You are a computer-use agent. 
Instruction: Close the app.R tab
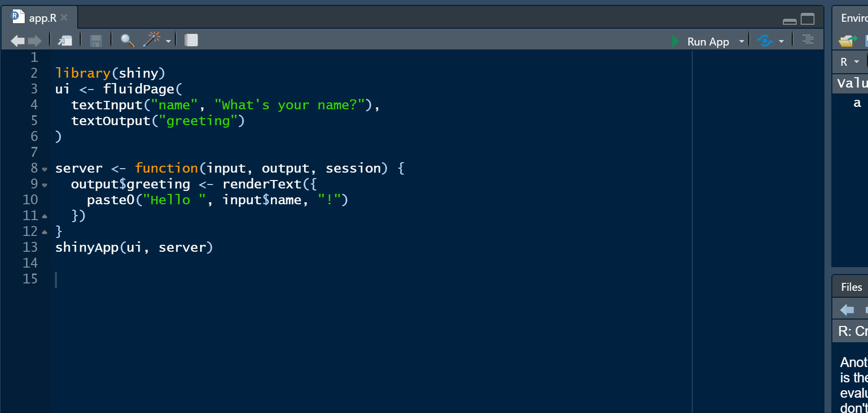pyautogui.click(x=64, y=18)
